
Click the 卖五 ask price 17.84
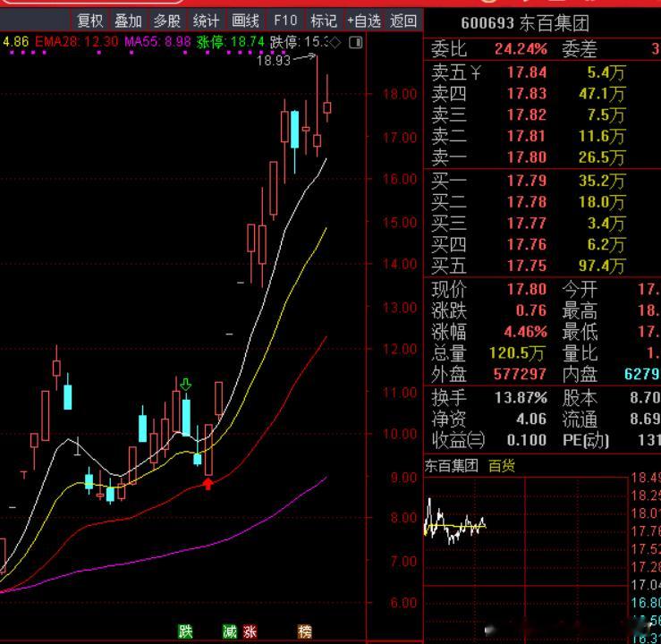point(527,72)
